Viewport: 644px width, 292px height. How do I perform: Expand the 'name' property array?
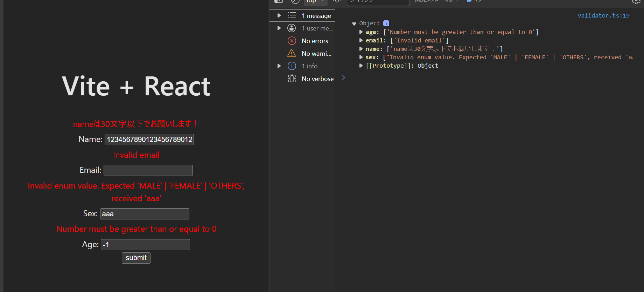point(361,49)
